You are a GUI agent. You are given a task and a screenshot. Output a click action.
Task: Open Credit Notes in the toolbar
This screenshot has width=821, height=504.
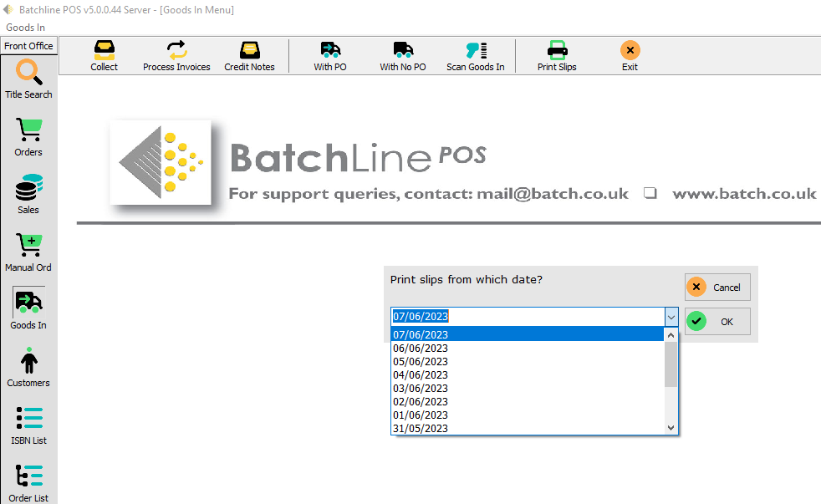[x=249, y=55]
